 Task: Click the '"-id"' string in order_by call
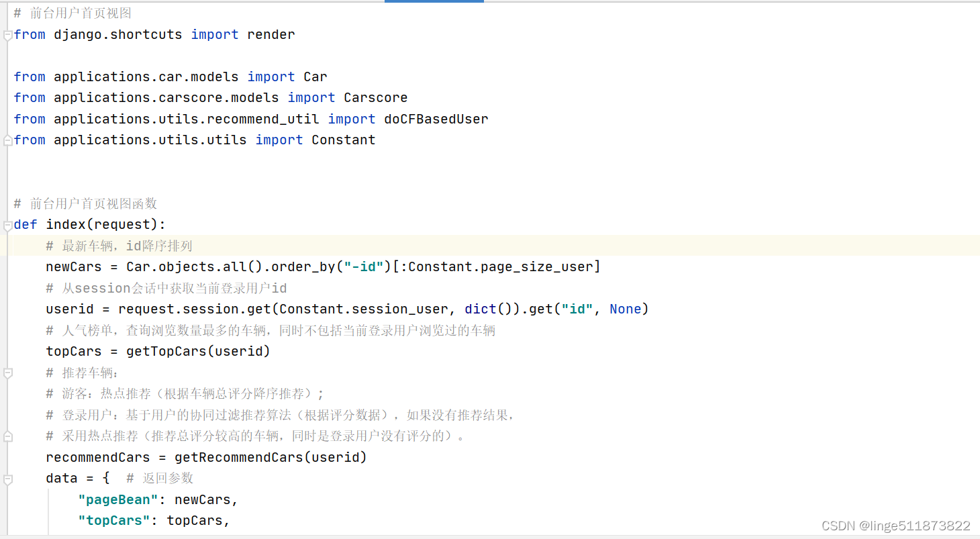(364, 266)
